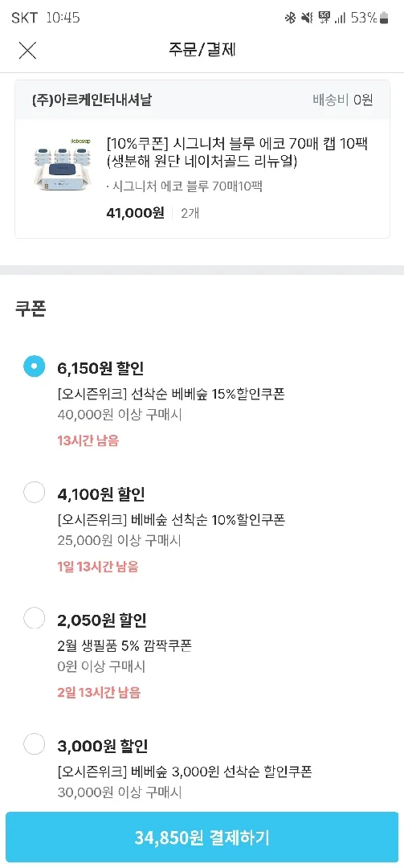
Task: Tap the 베베숲 선착순 10%할인쿠폰 label
Action: (x=171, y=520)
